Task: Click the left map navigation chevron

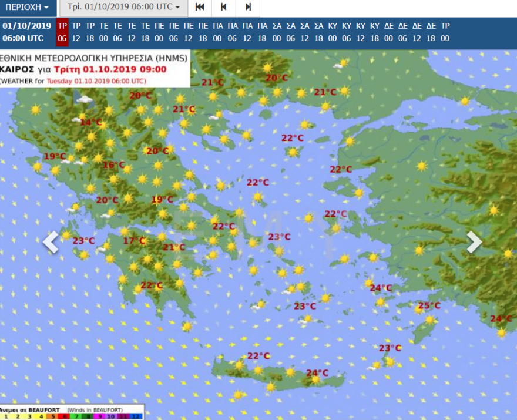Action: (50, 241)
